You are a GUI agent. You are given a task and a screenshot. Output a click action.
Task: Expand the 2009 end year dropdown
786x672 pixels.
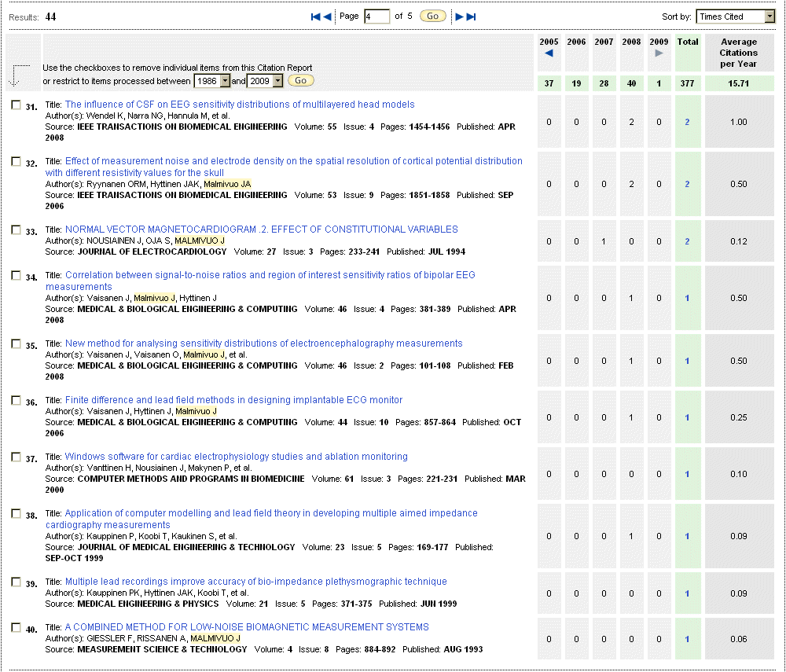pos(265,81)
